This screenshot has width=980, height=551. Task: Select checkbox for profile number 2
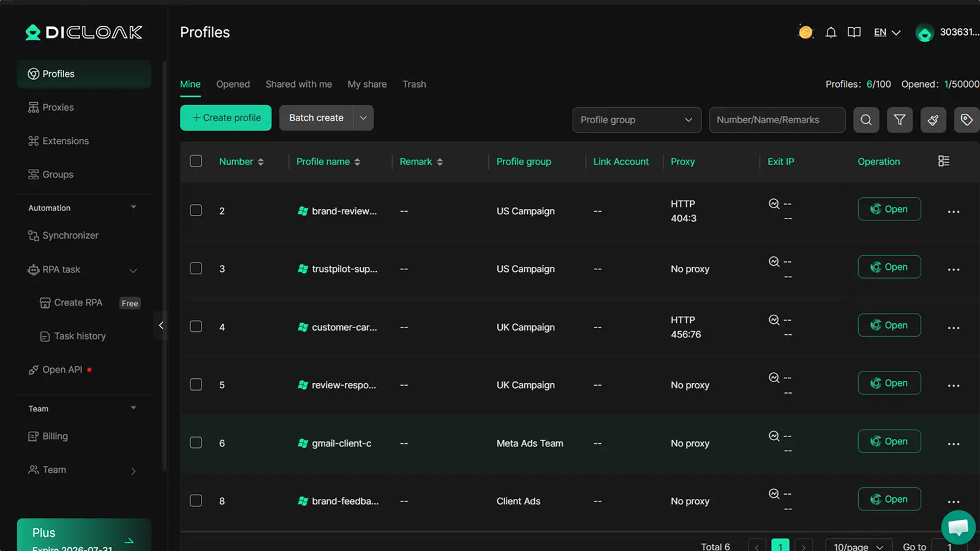pos(196,210)
